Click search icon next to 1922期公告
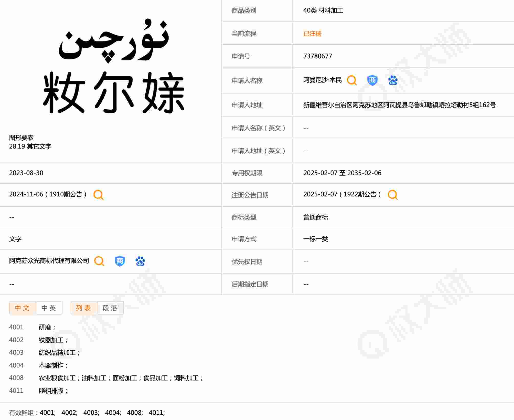This screenshot has width=514, height=420. [x=393, y=195]
